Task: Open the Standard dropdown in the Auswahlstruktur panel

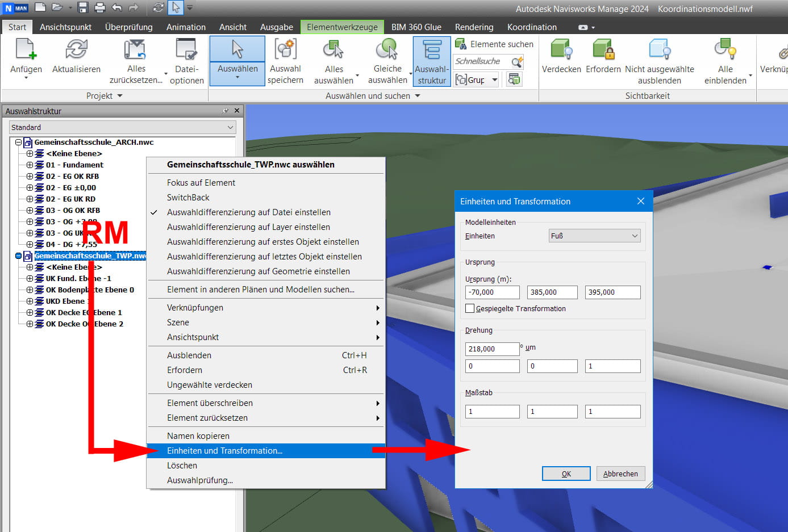Action: 122,127
